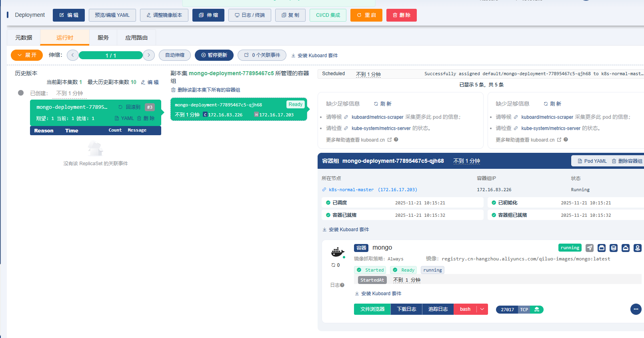Click revision #3 badge

tap(150, 107)
